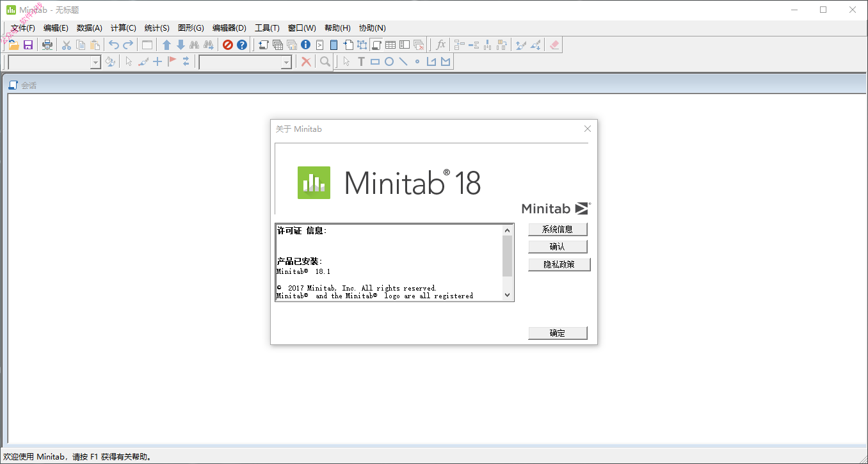Click the magnifier zoom icon
Screen dimensions: 868x464
[x=325, y=61]
